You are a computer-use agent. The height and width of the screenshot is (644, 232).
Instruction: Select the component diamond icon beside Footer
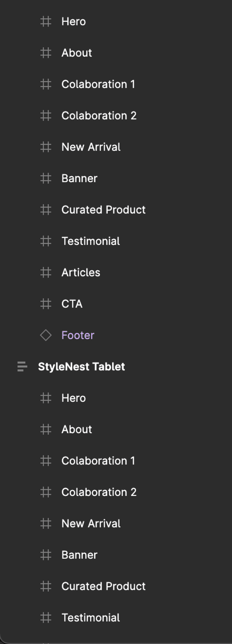[x=46, y=335]
